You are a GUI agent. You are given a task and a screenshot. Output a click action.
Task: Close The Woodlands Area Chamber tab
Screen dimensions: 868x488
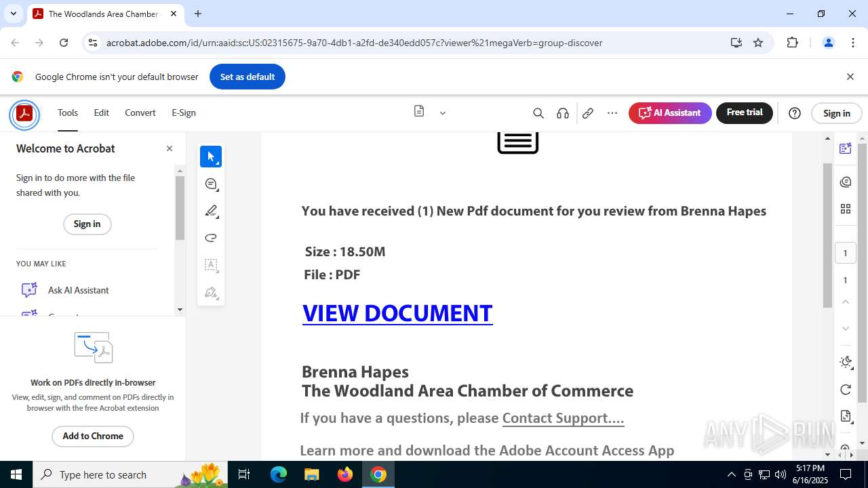(x=174, y=14)
